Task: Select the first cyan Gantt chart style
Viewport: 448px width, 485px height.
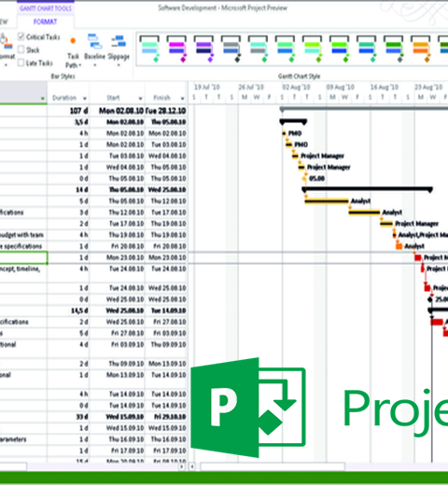Action: point(149,48)
